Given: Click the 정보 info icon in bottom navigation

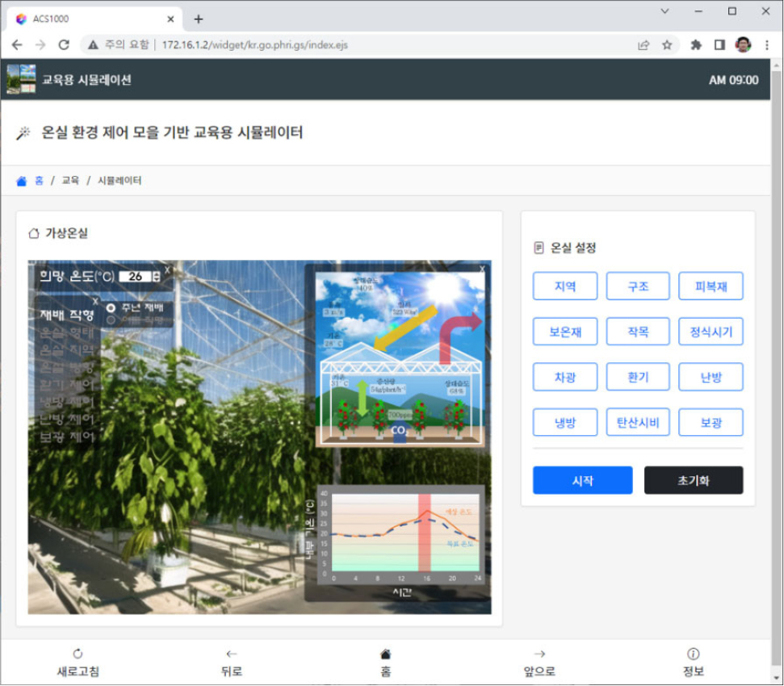Looking at the screenshot, I should click(x=693, y=655).
